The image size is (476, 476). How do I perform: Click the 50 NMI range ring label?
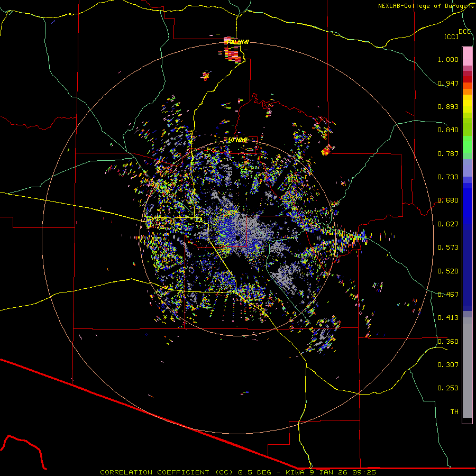(x=237, y=140)
